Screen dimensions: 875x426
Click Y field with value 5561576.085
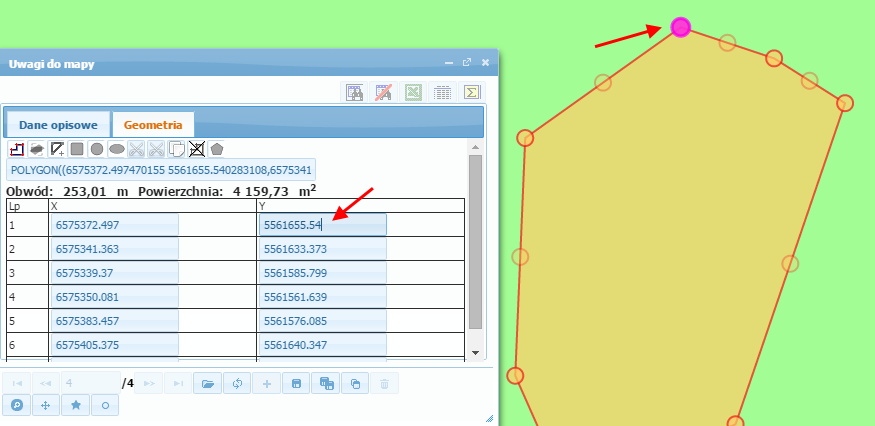[x=323, y=321]
